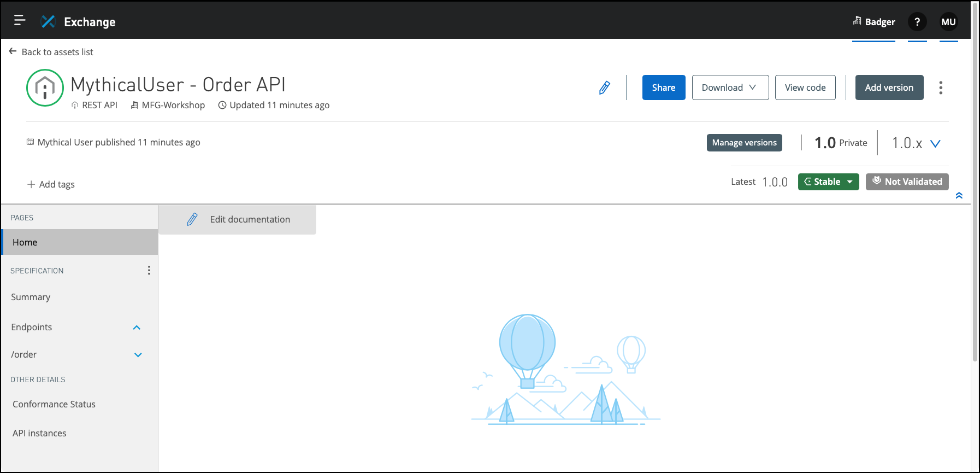Open the asset more options kebab menu
980x473 pixels.
[x=941, y=87]
